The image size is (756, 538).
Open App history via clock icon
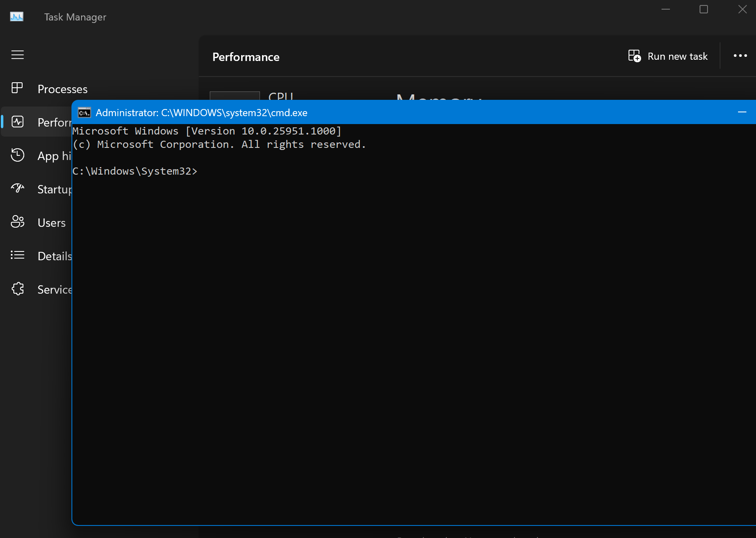click(18, 155)
